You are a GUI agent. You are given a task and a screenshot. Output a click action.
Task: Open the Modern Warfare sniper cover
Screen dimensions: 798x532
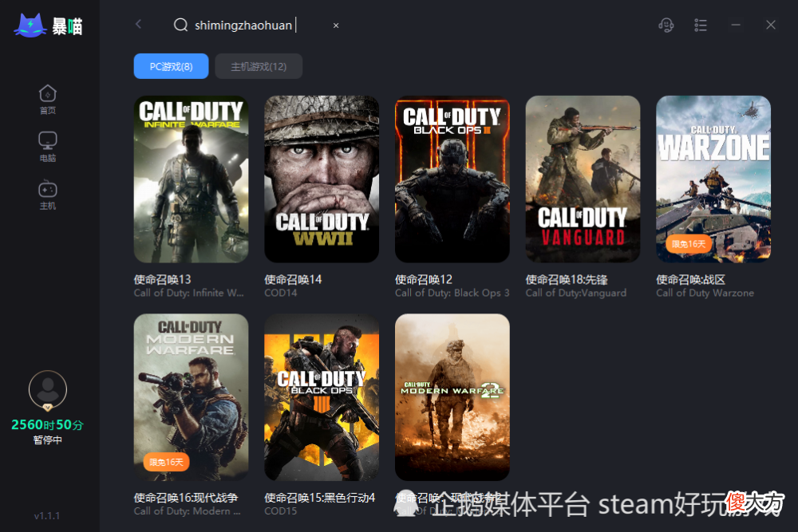(192, 397)
